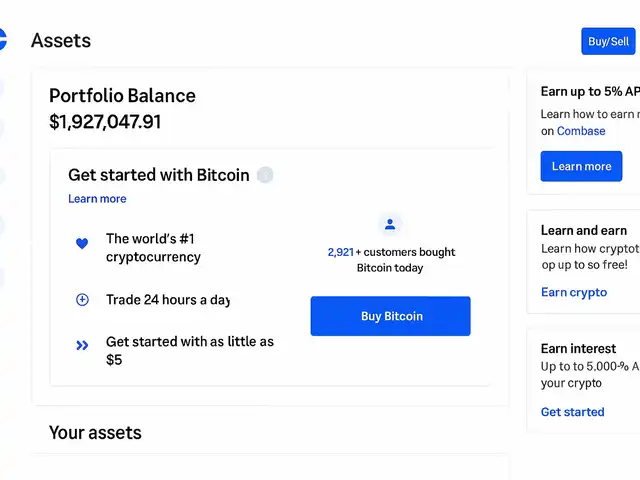The height and width of the screenshot is (480, 640).
Task: Click the person icon above customers bought
Action: (390, 224)
